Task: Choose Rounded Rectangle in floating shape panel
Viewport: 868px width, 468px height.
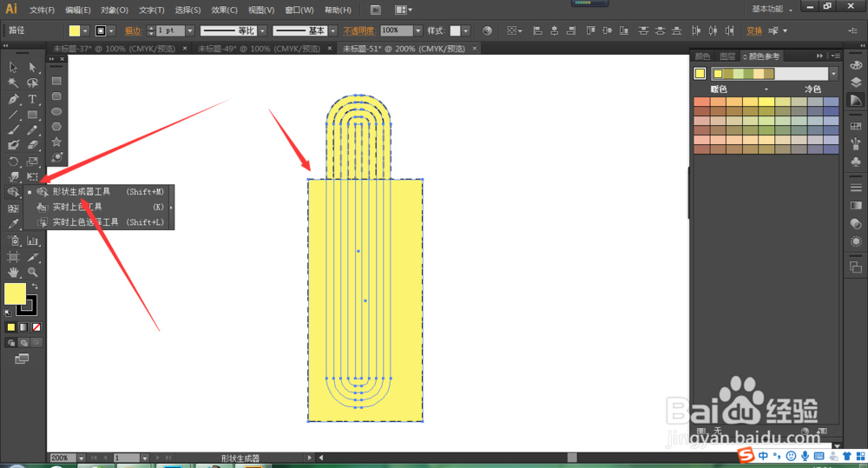Action: coord(56,96)
